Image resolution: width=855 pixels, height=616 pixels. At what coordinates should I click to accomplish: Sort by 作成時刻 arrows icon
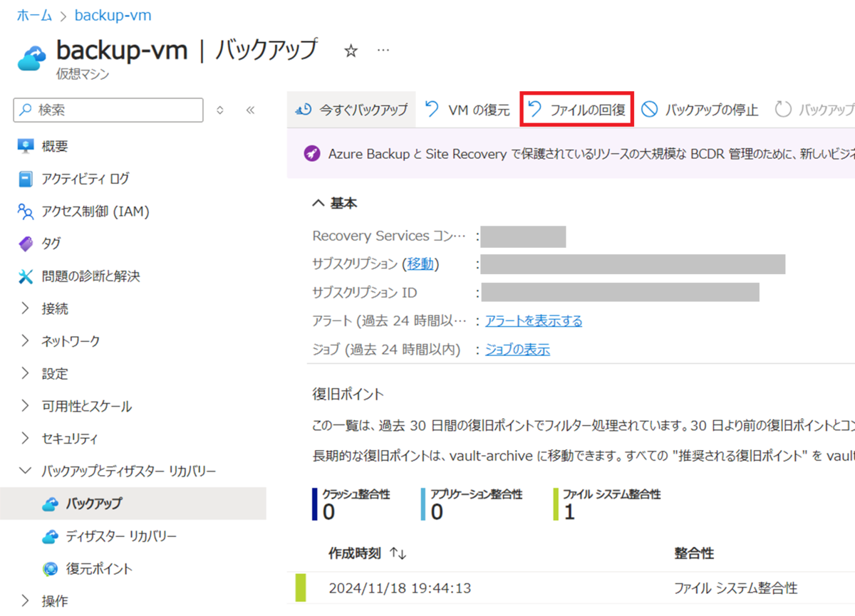398,553
